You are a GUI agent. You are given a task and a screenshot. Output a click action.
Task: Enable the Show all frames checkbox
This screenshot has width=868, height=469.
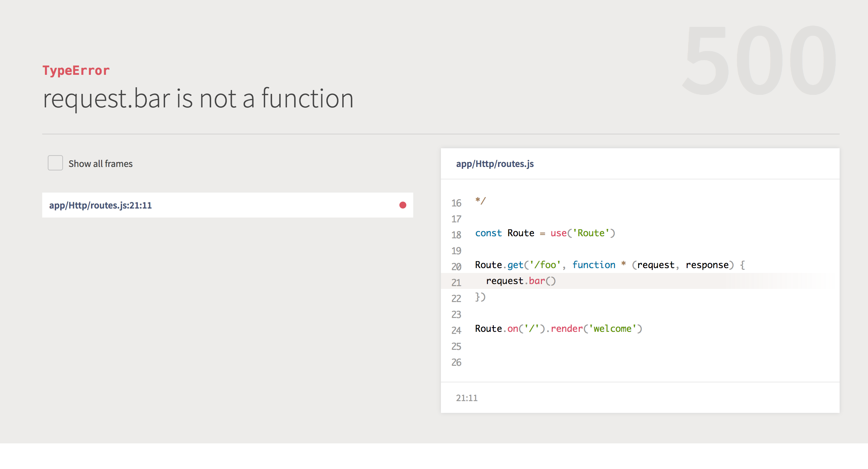coord(55,163)
